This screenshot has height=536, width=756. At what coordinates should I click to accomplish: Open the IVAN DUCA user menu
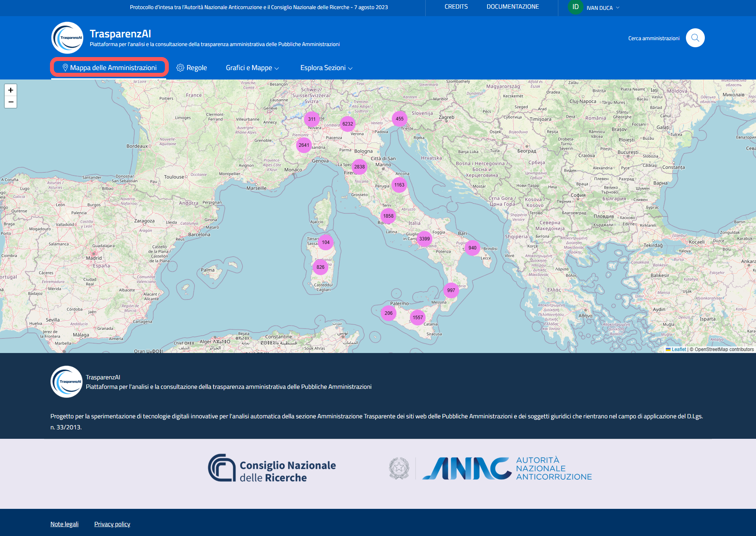tap(603, 8)
